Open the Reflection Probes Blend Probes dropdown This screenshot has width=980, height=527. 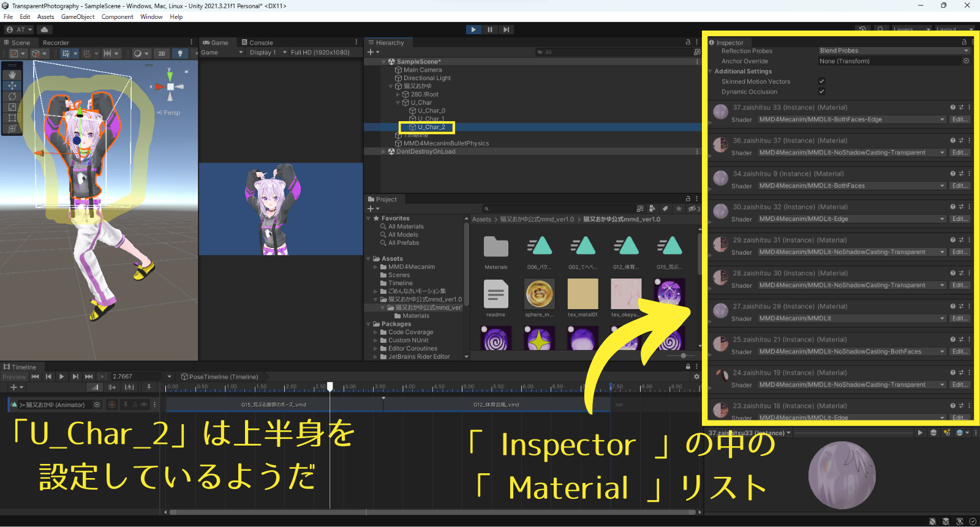[x=894, y=51]
